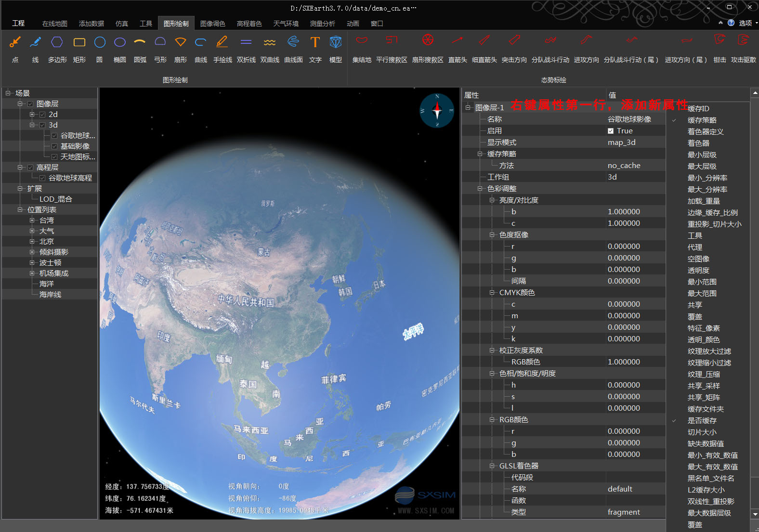Edit the 显示模式 map_3d value
The height and width of the screenshot is (532, 759).
(x=635, y=143)
